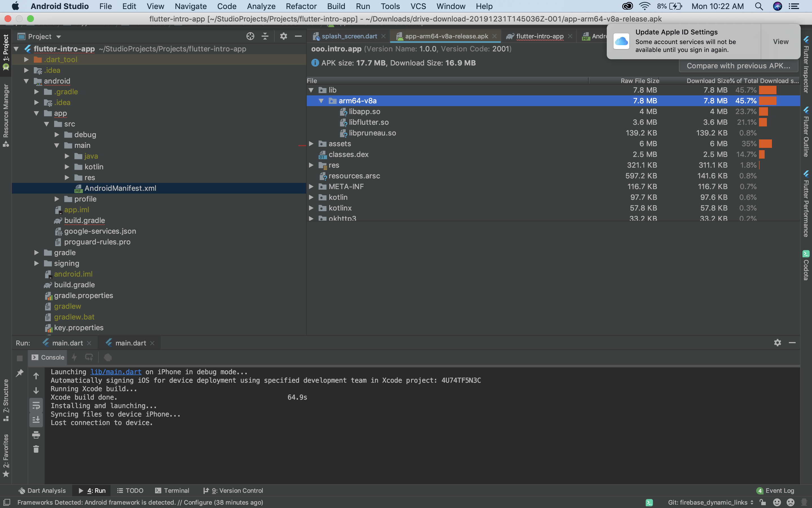
Task: Toggle the 1: Project tool window
Action: [x=6, y=52]
